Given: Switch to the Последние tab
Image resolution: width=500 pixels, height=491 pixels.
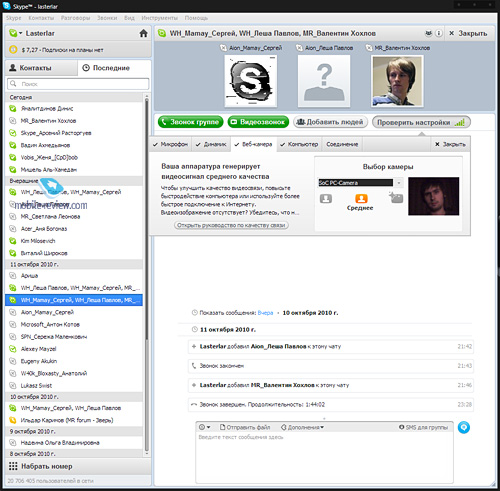Looking at the screenshot, I should (x=114, y=68).
